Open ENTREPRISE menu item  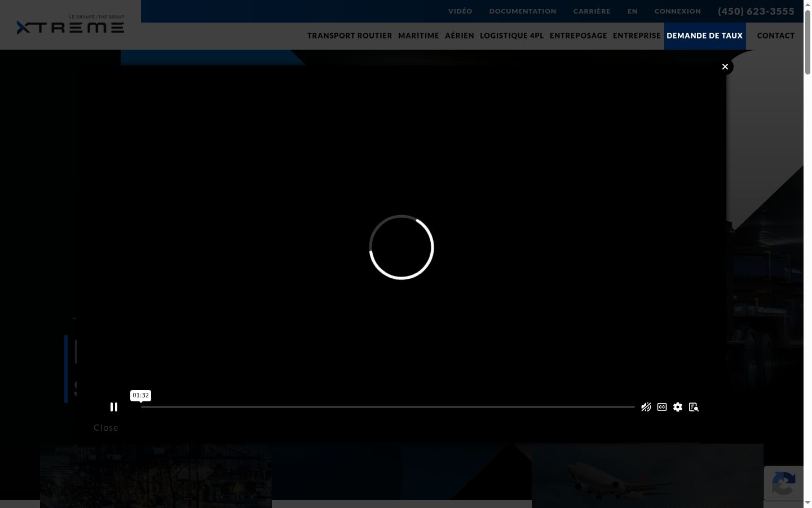(x=637, y=36)
